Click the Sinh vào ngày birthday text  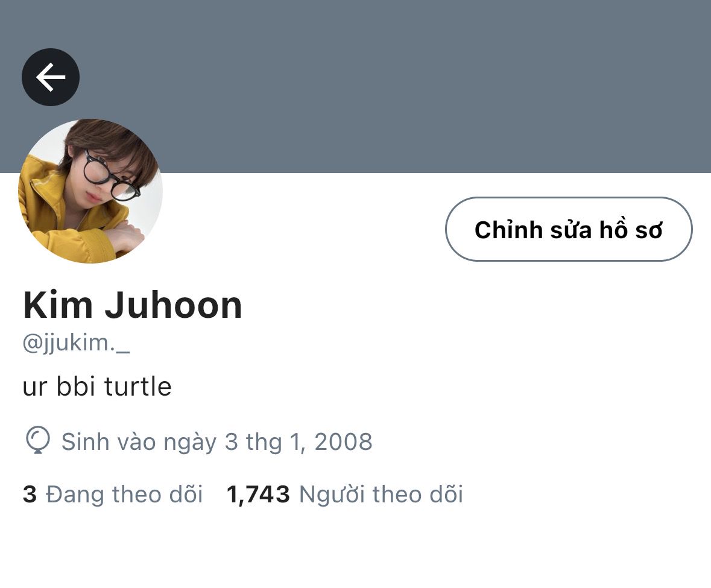point(216,441)
